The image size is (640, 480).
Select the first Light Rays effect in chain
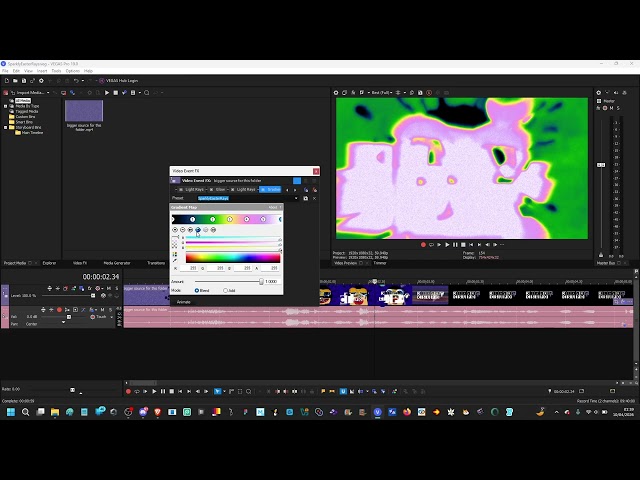pos(194,190)
